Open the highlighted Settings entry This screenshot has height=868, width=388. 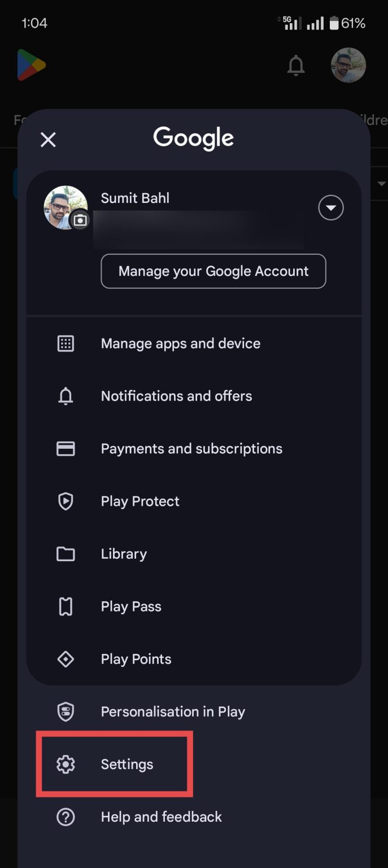pos(127,764)
